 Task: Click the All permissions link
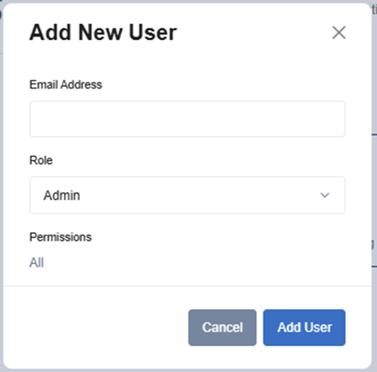click(37, 263)
